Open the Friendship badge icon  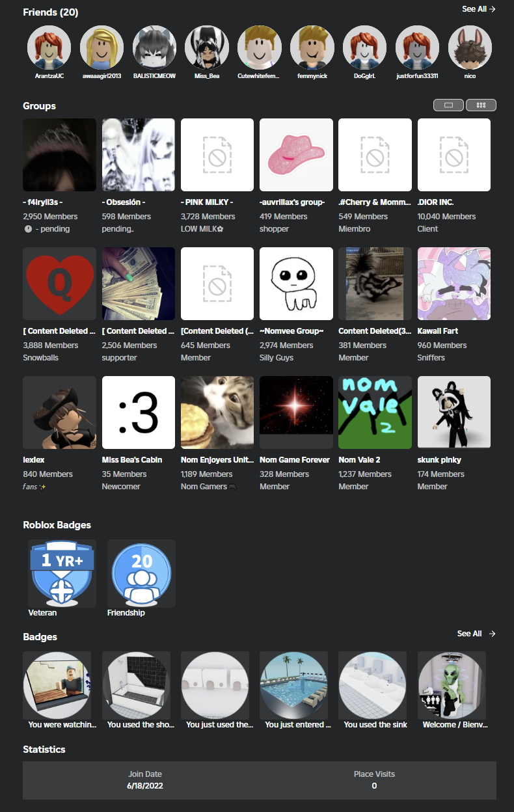coord(141,573)
